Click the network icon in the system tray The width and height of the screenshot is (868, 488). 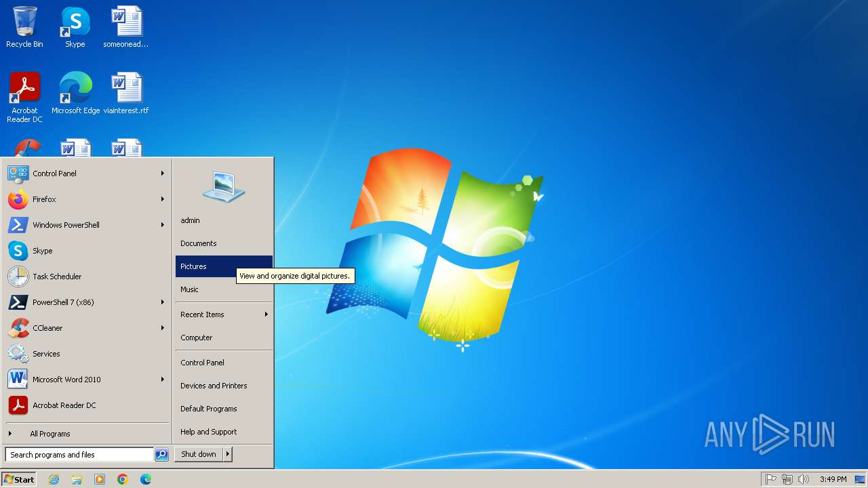pyautogui.click(x=787, y=479)
